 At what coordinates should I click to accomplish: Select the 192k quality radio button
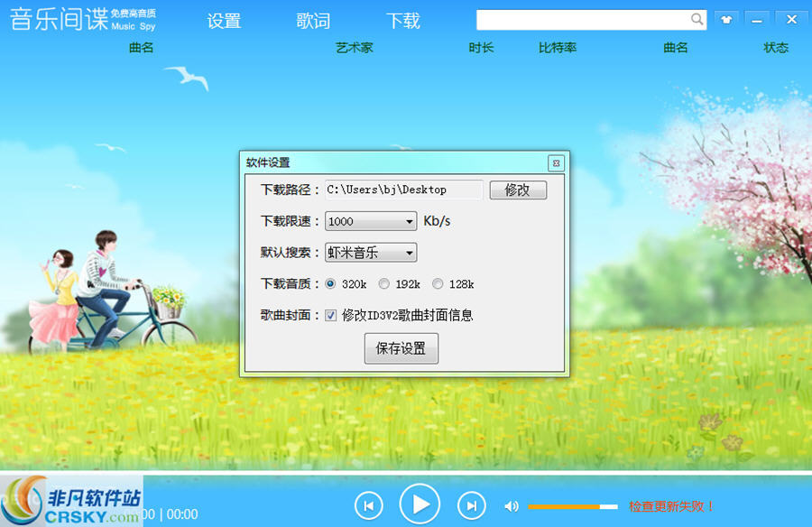(x=383, y=284)
